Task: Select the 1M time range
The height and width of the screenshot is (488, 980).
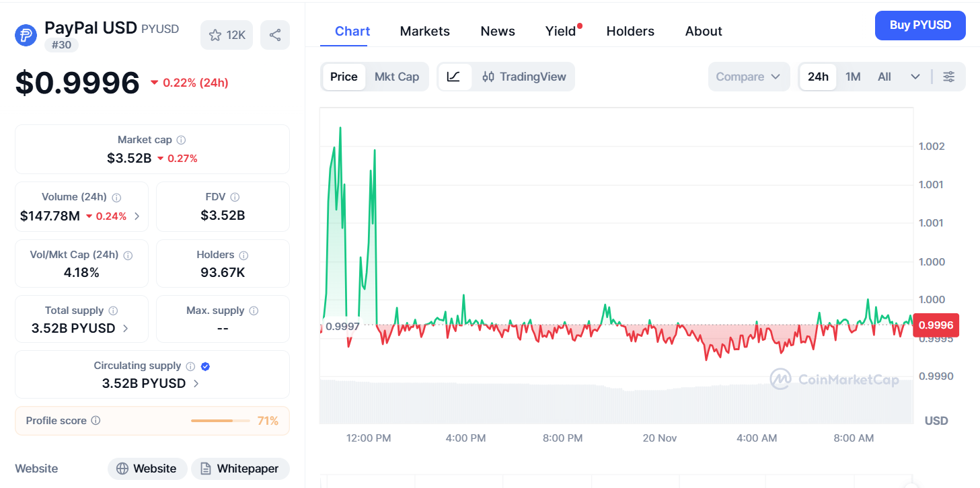Action: point(853,77)
